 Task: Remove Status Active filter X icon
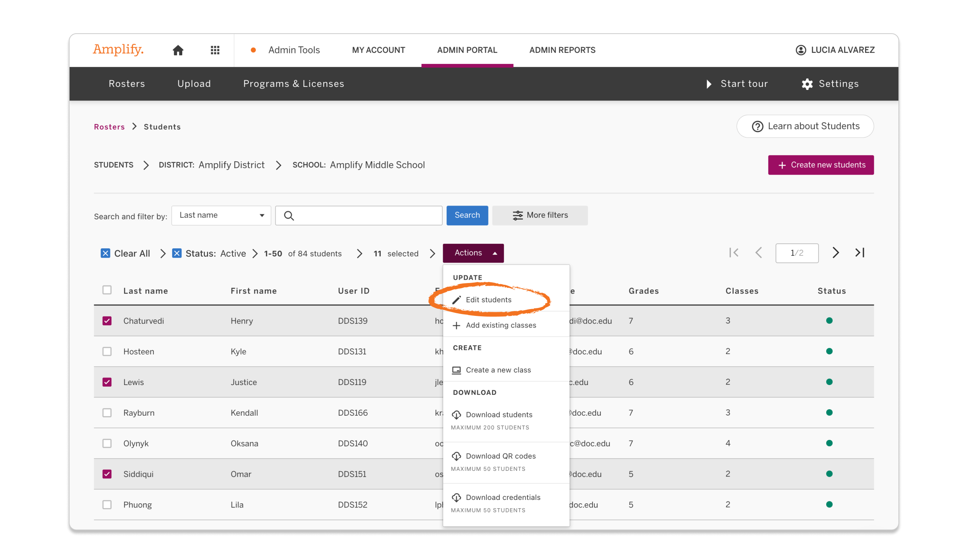(x=177, y=253)
